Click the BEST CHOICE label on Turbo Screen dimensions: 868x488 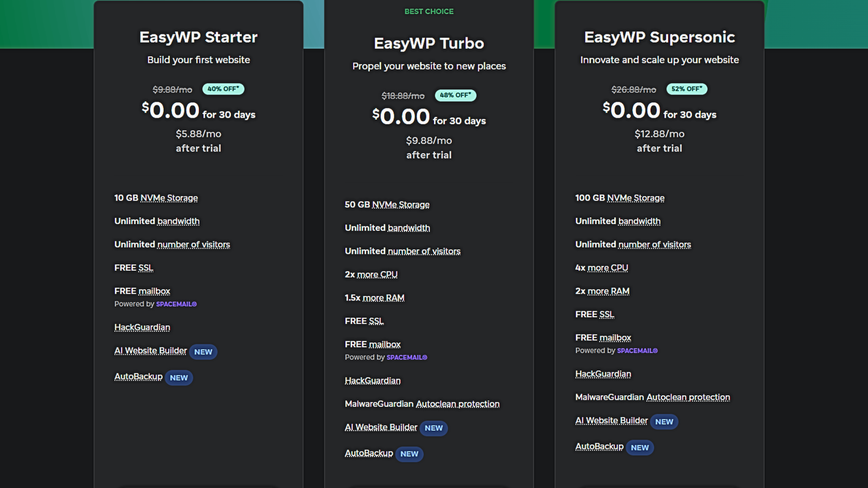[x=429, y=11]
